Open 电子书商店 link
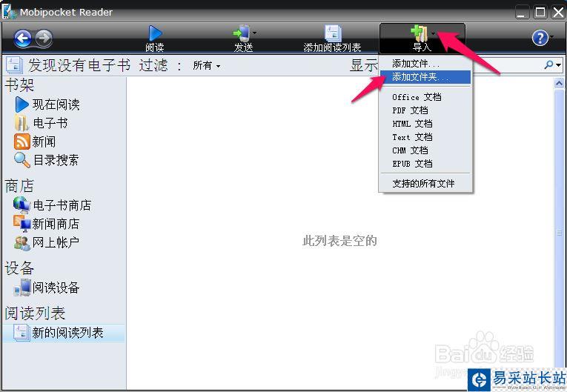567x392 pixels. [62, 205]
